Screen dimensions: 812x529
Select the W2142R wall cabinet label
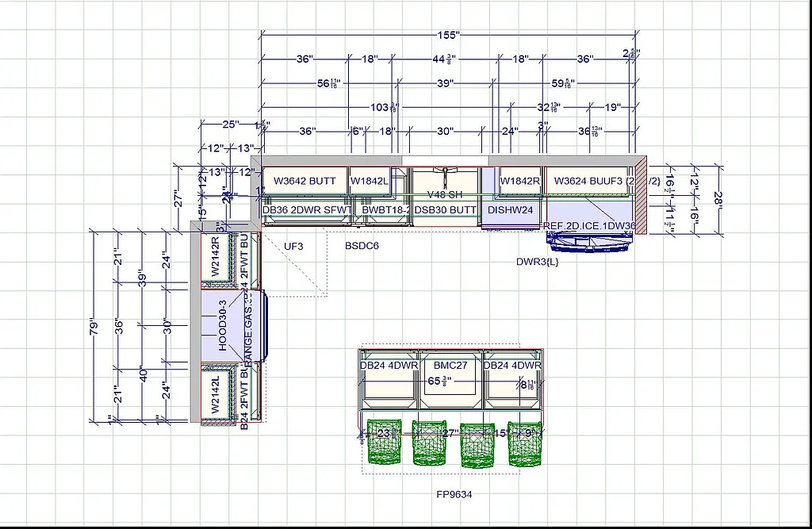tap(216, 256)
